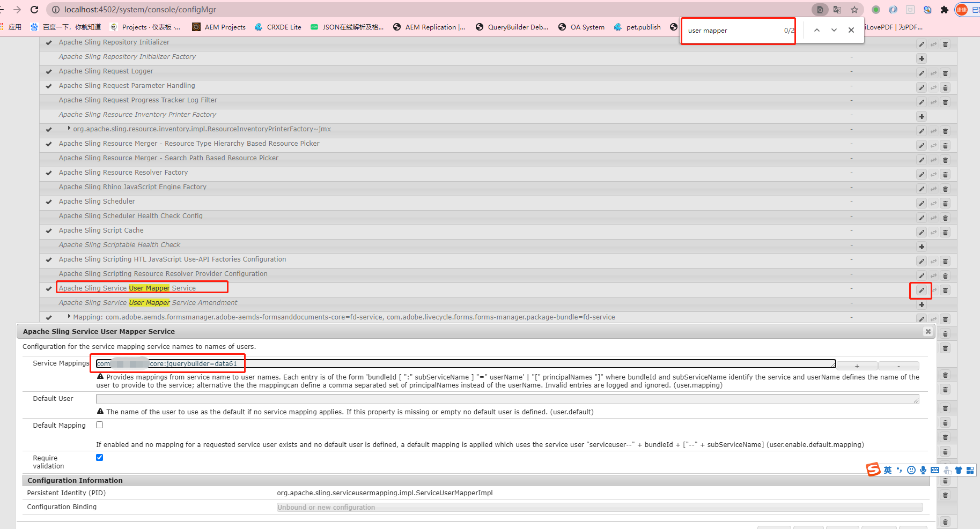The image size is (980, 529).
Task: Open Apache Sling Request Logger entry
Action: (106, 71)
